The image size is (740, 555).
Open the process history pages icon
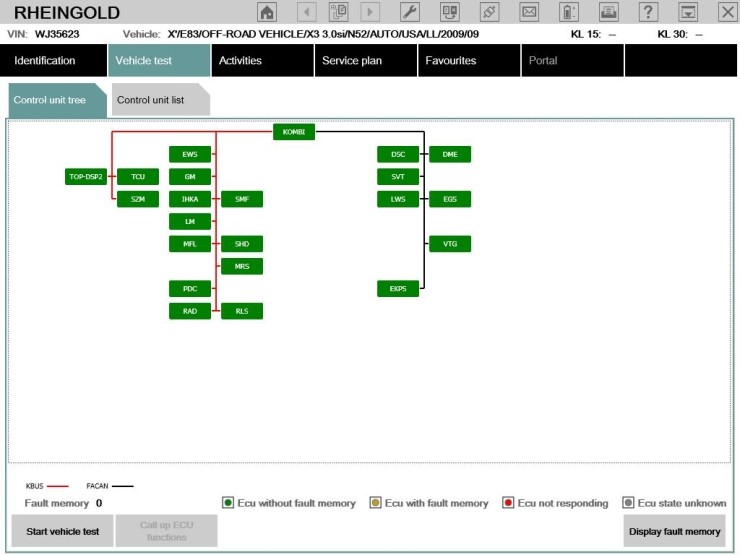pyautogui.click(x=338, y=12)
